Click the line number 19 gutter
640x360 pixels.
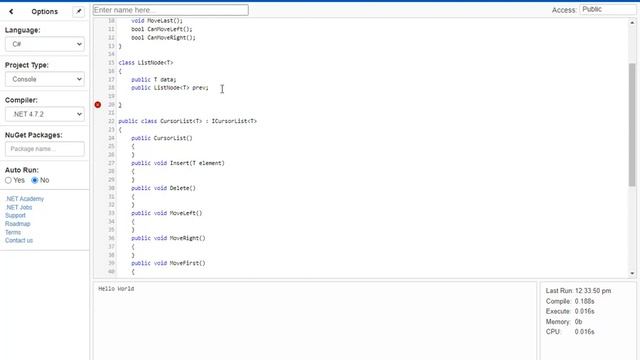click(111, 96)
